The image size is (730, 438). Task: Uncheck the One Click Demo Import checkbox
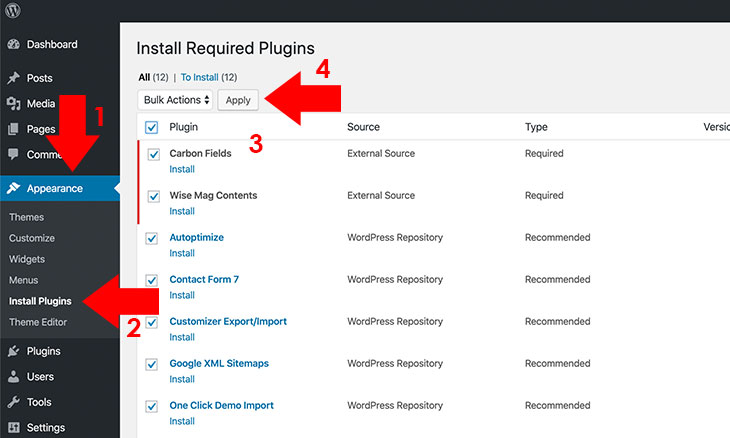(151, 406)
